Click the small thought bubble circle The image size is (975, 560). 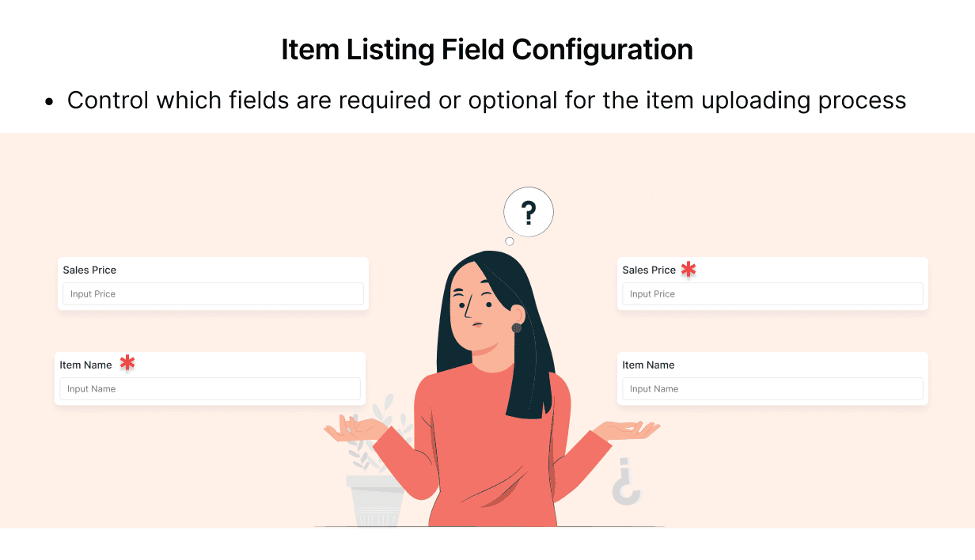click(510, 241)
